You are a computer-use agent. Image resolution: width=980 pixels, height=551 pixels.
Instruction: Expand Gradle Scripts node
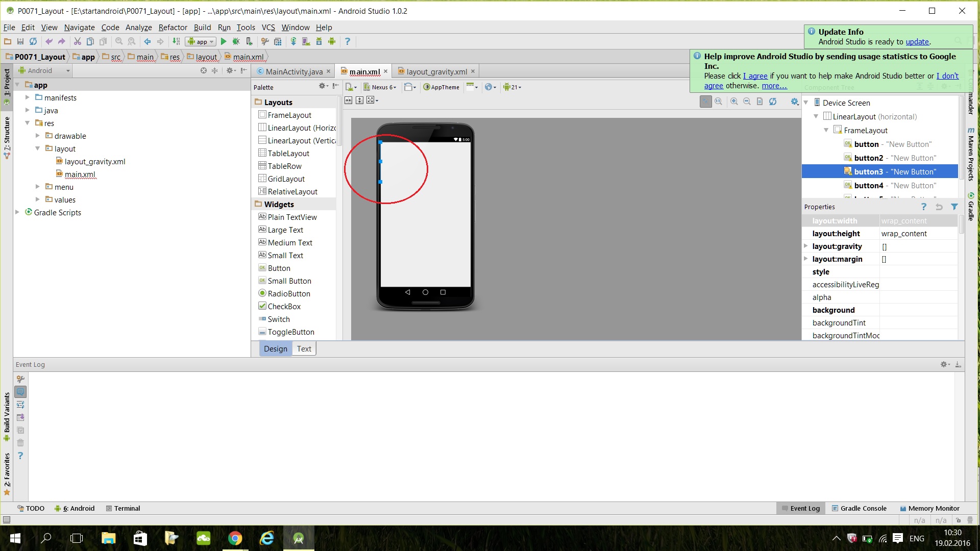click(x=17, y=212)
